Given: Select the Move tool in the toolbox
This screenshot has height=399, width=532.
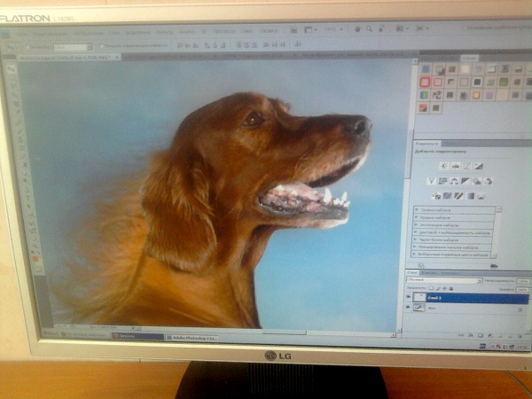Looking at the screenshot, I should (x=11, y=69).
